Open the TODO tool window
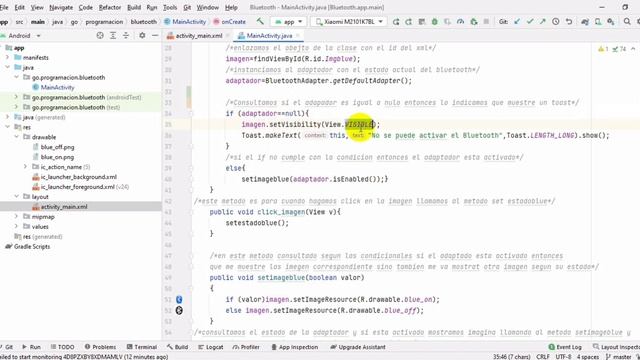The width and height of the screenshot is (640, 360). [62, 347]
